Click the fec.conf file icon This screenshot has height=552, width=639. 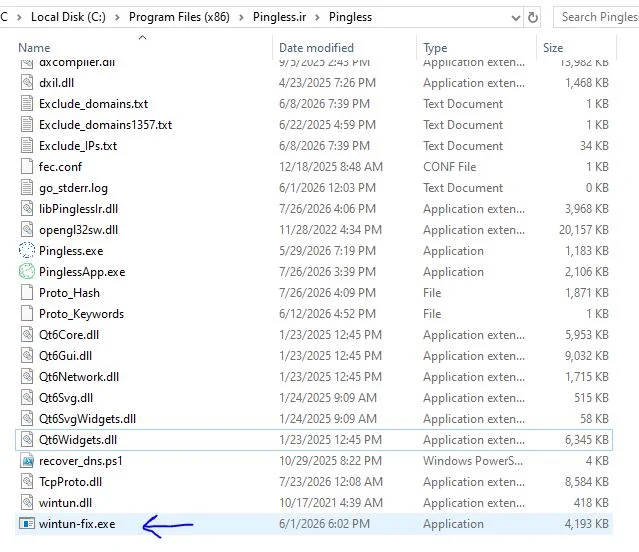[27, 167]
